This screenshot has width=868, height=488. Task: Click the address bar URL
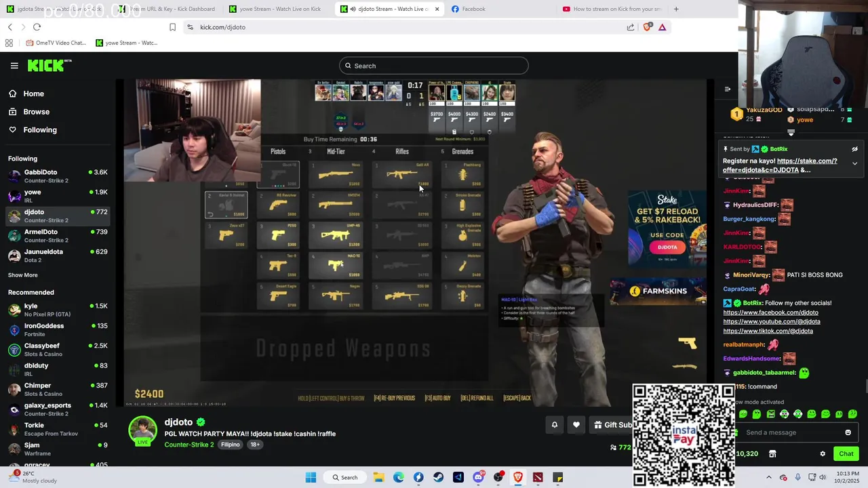(x=223, y=27)
